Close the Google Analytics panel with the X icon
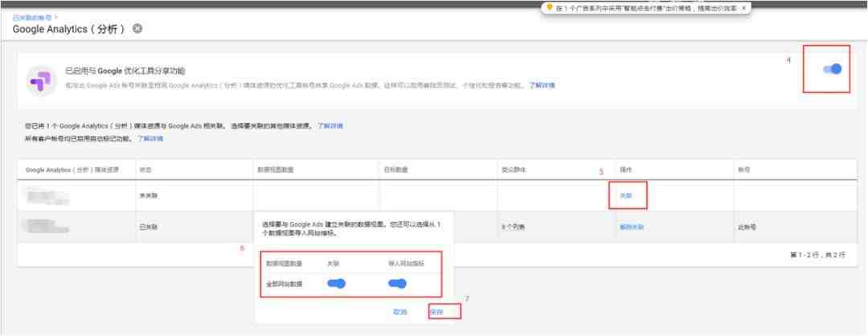The image size is (868, 336). [137, 29]
